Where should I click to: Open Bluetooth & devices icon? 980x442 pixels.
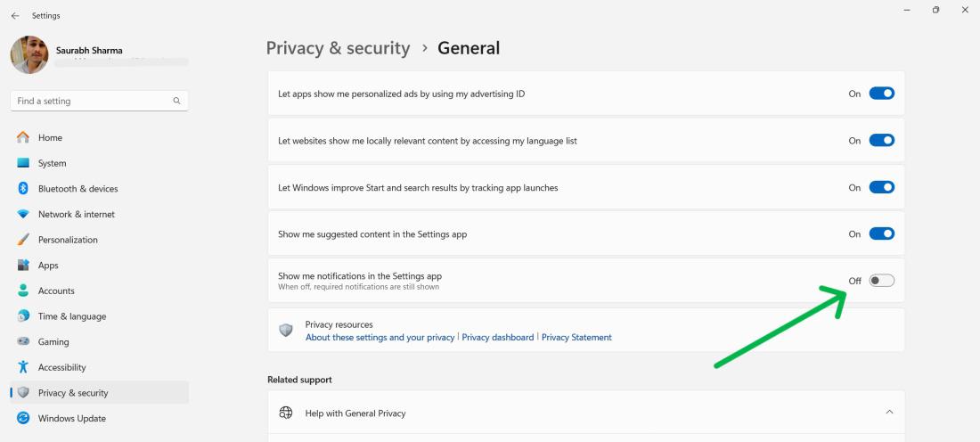click(23, 189)
